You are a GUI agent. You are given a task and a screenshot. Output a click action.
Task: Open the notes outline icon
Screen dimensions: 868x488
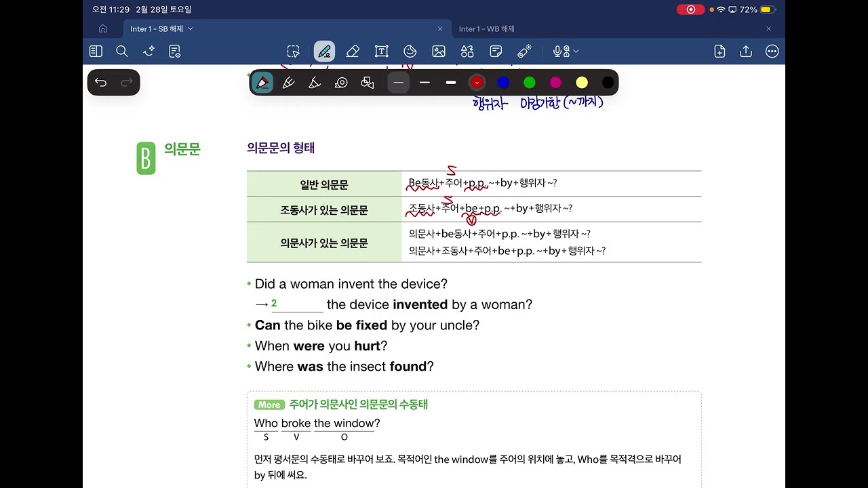pos(175,52)
